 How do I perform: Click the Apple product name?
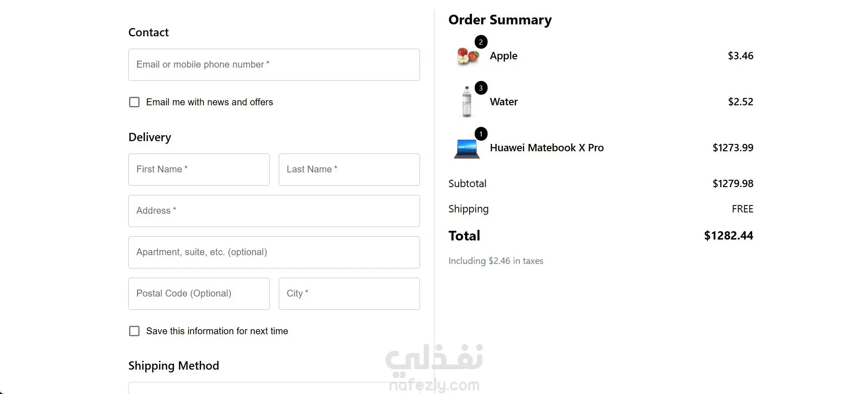click(x=503, y=56)
